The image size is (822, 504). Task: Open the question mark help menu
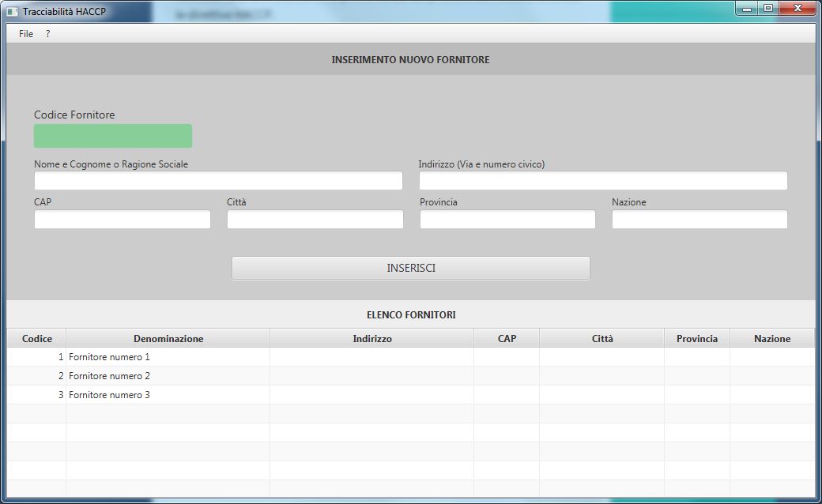pos(47,34)
